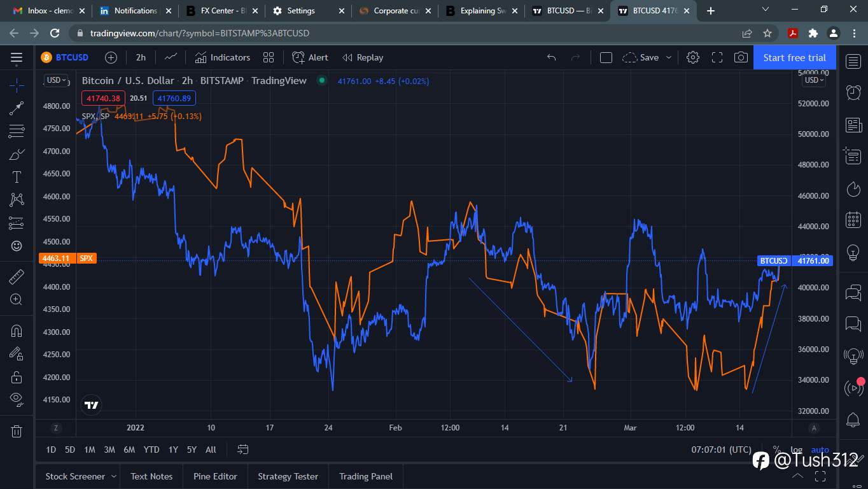Open the Alerts clock panel
This screenshot has height=489, width=868.
tap(853, 92)
